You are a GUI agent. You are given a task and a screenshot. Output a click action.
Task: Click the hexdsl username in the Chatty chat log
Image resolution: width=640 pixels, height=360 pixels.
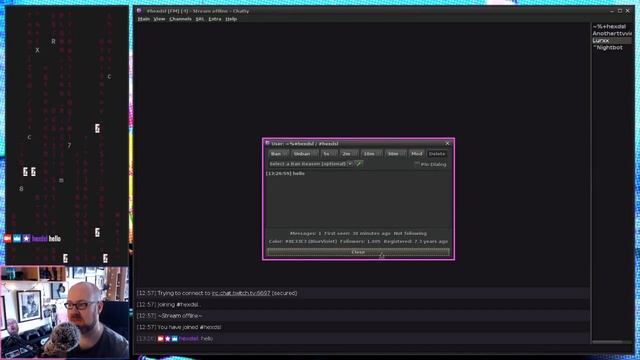click(189, 338)
